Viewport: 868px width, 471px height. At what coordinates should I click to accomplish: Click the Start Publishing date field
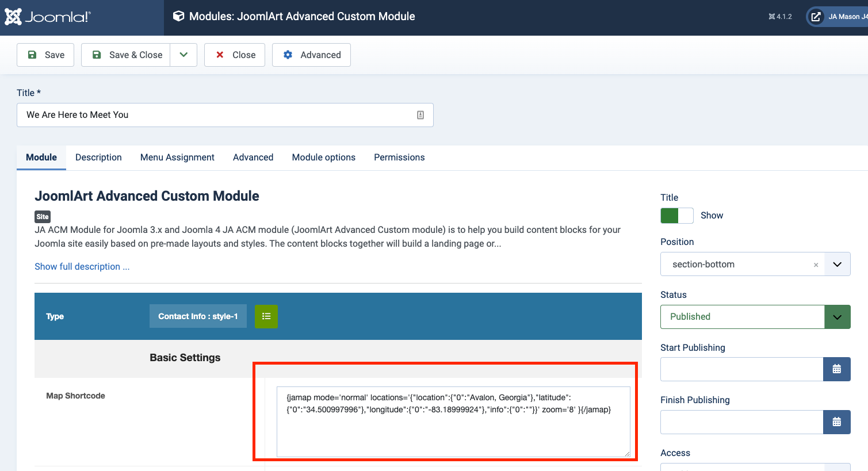coord(741,369)
